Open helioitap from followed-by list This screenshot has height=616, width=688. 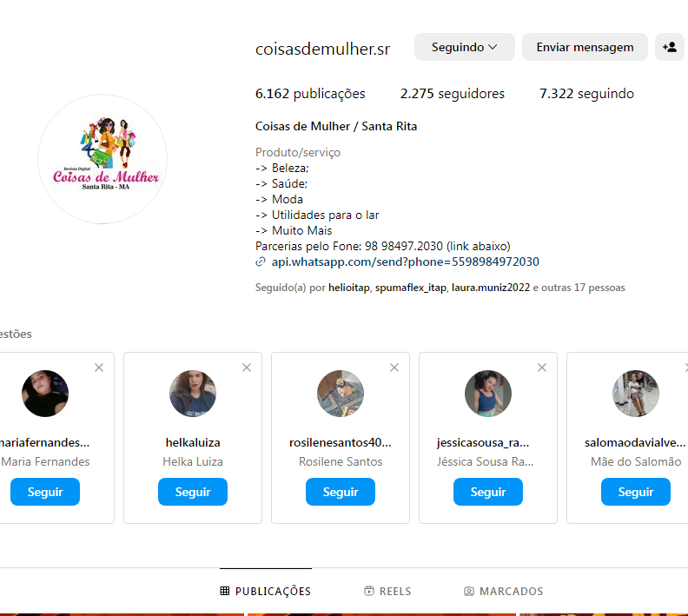tap(349, 288)
